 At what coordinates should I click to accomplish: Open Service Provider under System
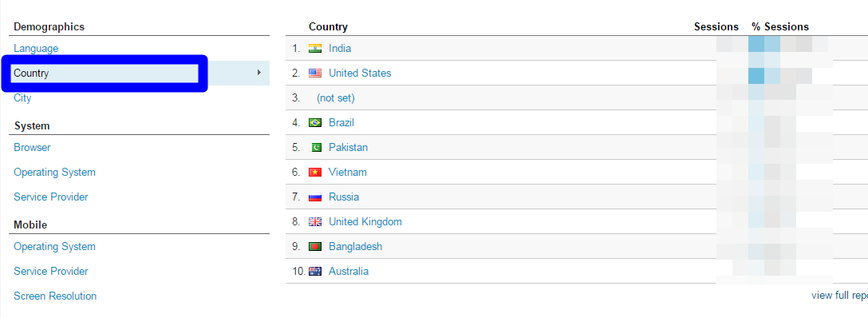tap(51, 197)
